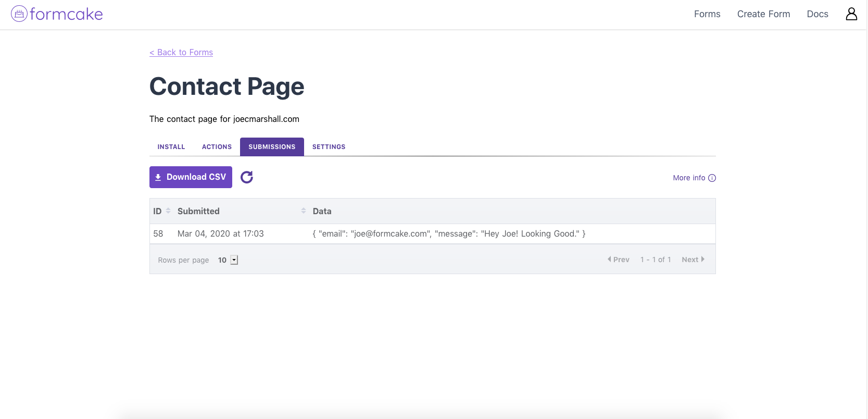Select the Submissions tab
Viewport: 868px width, 419px height.
coord(272,147)
